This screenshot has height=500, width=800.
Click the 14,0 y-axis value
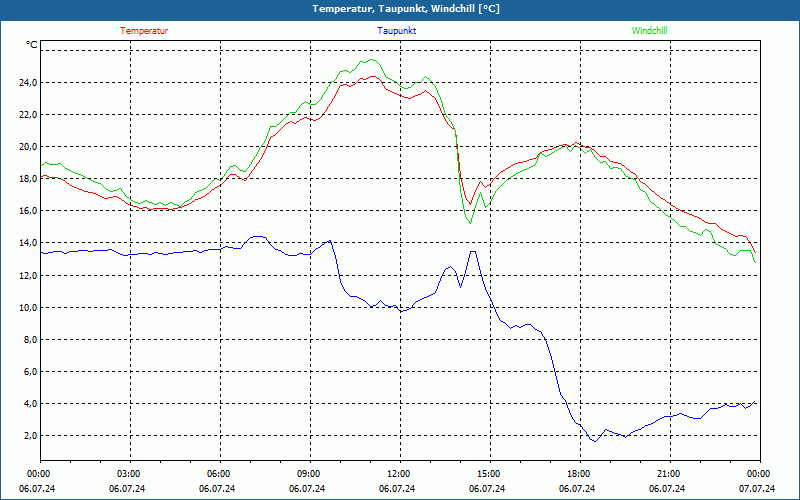(x=28, y=243)
